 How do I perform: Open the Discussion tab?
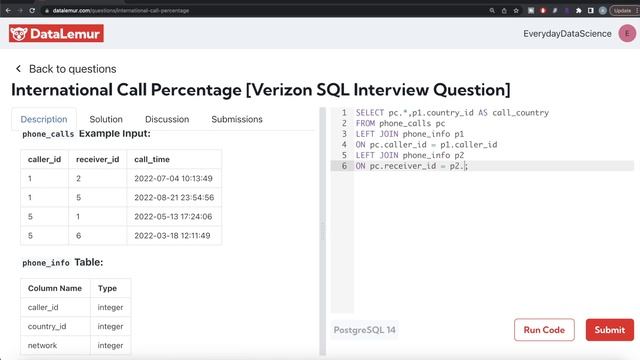click(167, 119)
